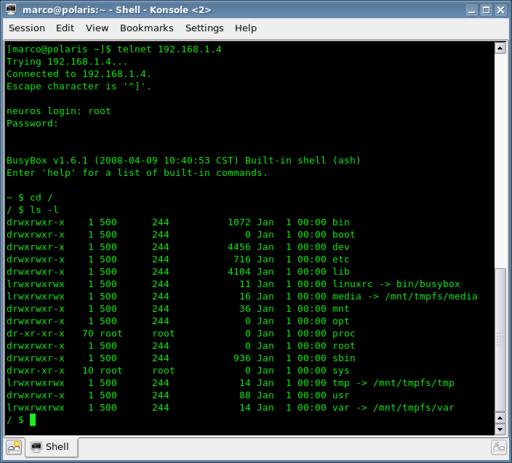Screen dimensions: 512x463
Task: Open the Session menu
Action: [27, 28]
